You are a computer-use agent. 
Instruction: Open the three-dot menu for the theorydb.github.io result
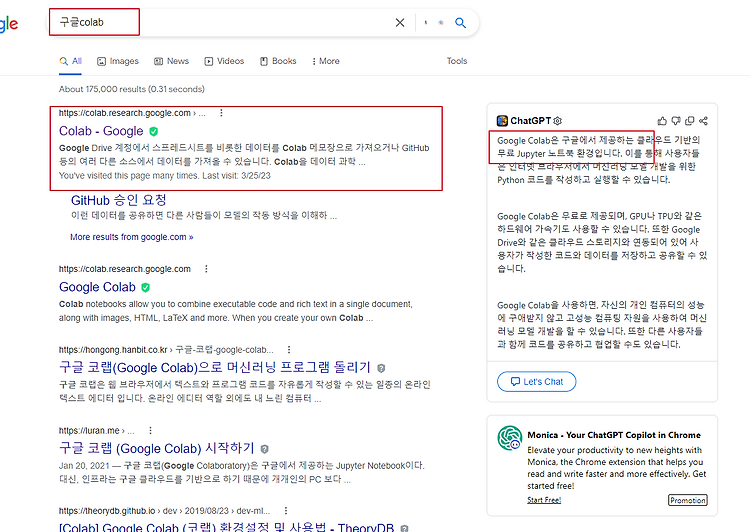286,511
